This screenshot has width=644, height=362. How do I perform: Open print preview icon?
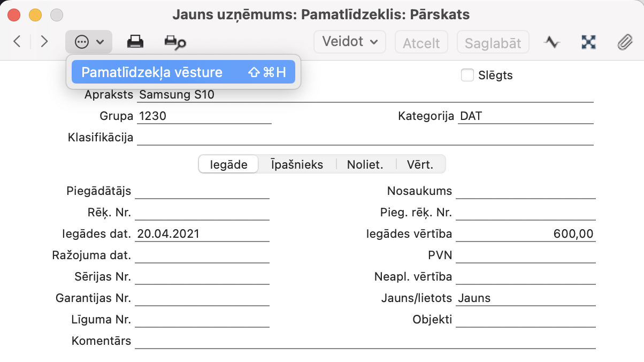(175, 42)
